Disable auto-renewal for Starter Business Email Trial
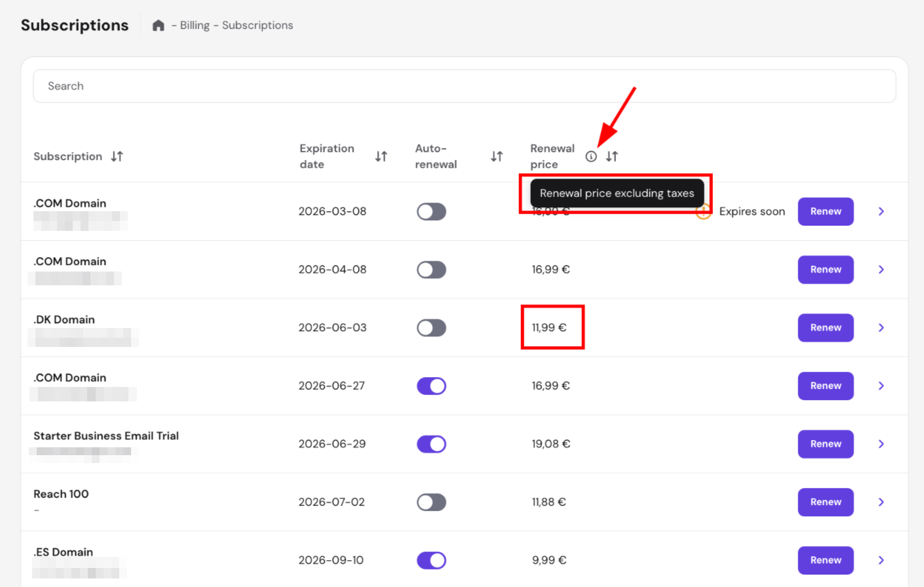Screen dimensions: 924x587 point(431,444)
